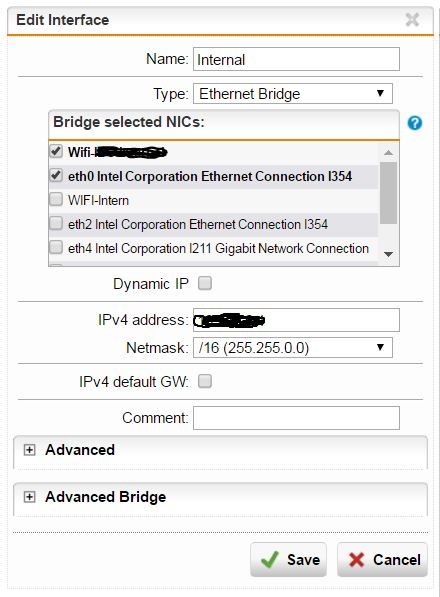Click the scroll up arrow in NIC list
The width and height of the screenshot is (440, 597).
[x=388, y=153]
